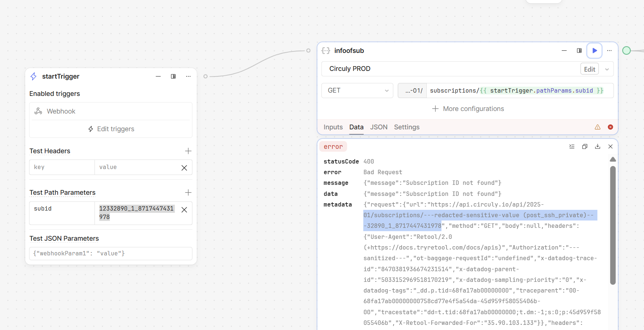This screenshot has width=644, height=330.
Task: Expand More configurations section
Action: [468, 109]
